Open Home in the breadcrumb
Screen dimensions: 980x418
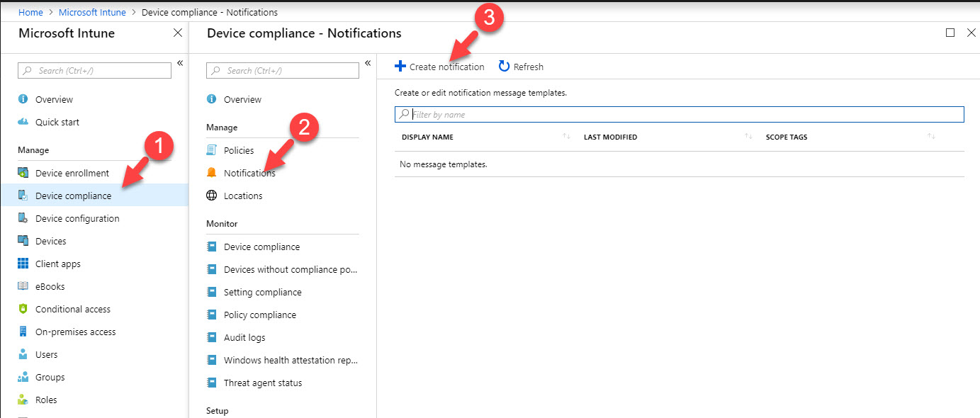pyautogui.click(x=30, y=12)
